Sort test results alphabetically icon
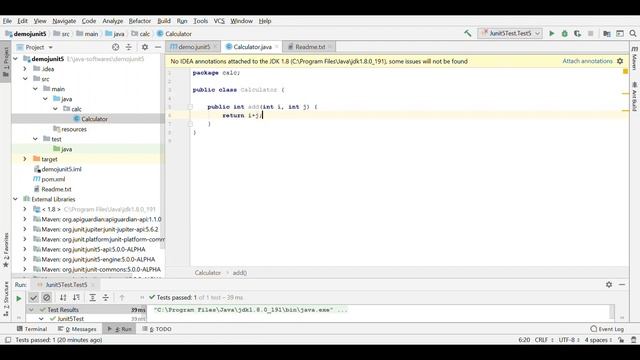 (63, 298)
